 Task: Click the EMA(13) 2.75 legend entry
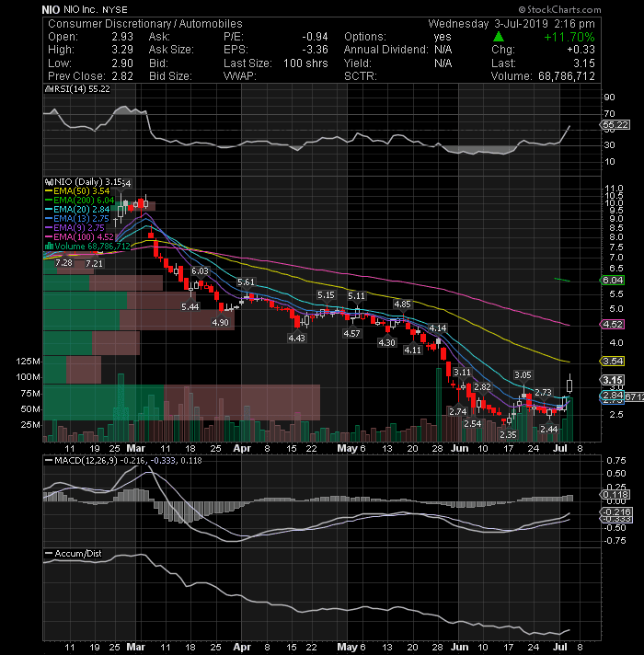tap(77, 218)
